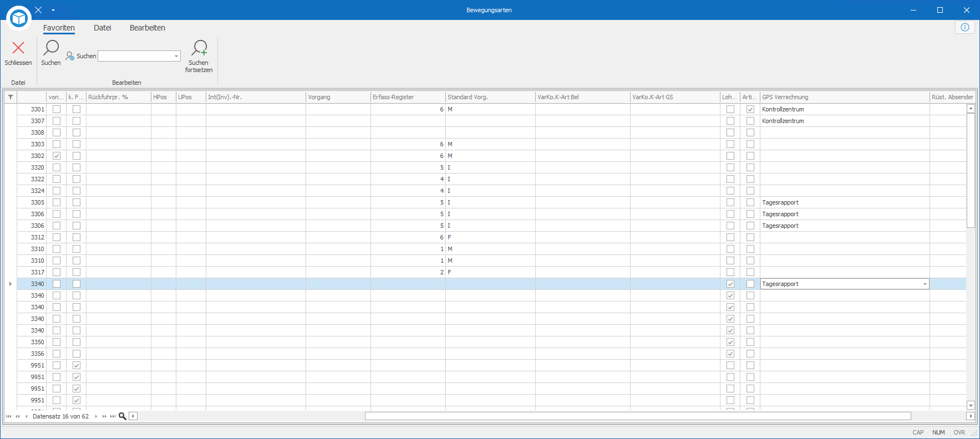Uncheck the 'Loh...' checkbox in row 3350
This screenshot has height=439, width=980.
pyautogui.click(x=730, y=342)
